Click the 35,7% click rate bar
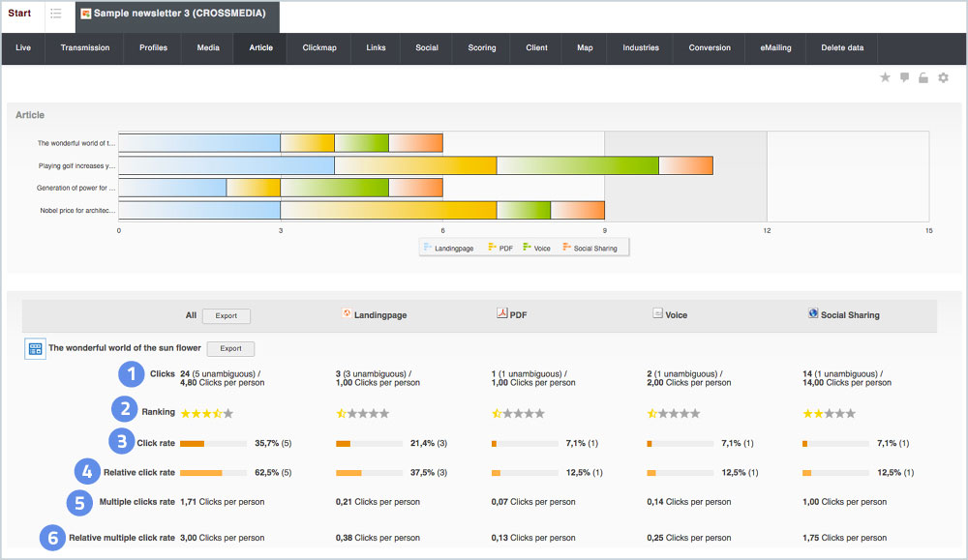 [x=214, y=443]
